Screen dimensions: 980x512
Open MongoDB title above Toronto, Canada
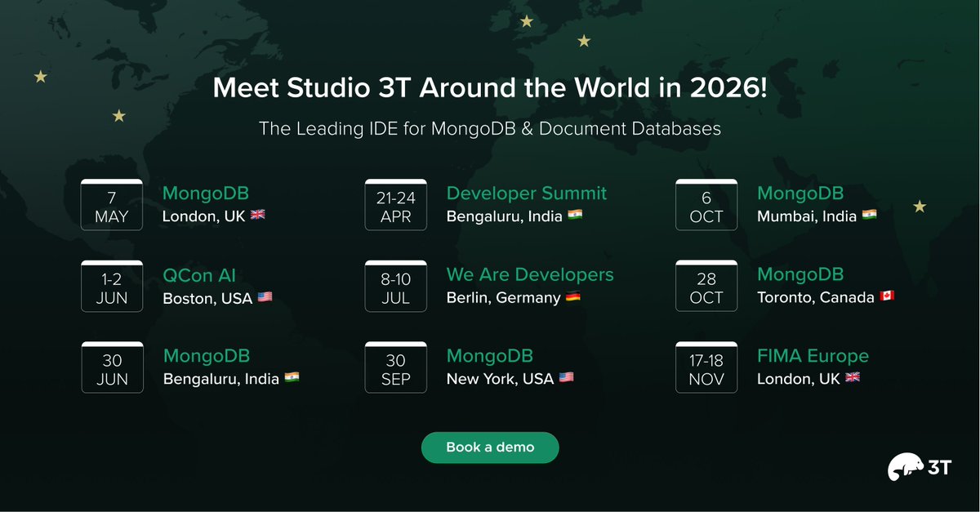800,275
